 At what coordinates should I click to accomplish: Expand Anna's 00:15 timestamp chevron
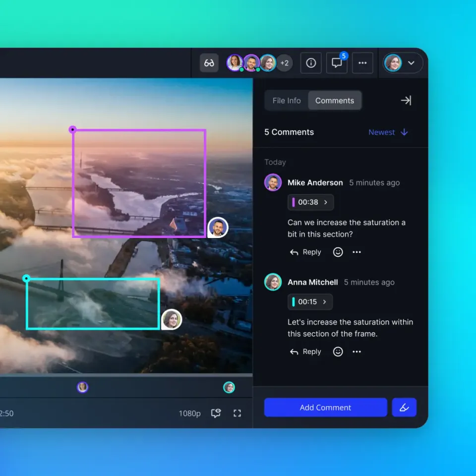325,302
